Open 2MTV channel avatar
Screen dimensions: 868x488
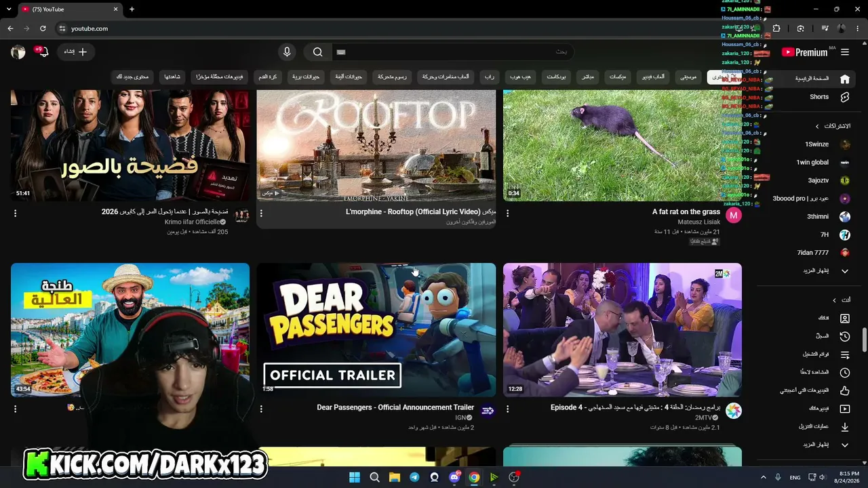(x=734, y=411)
